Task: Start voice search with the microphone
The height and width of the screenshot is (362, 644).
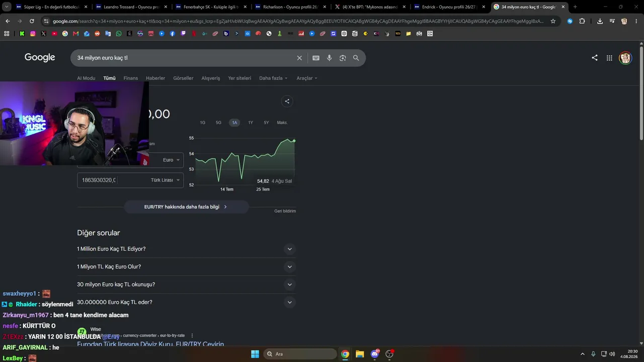Action: (330, 58)
